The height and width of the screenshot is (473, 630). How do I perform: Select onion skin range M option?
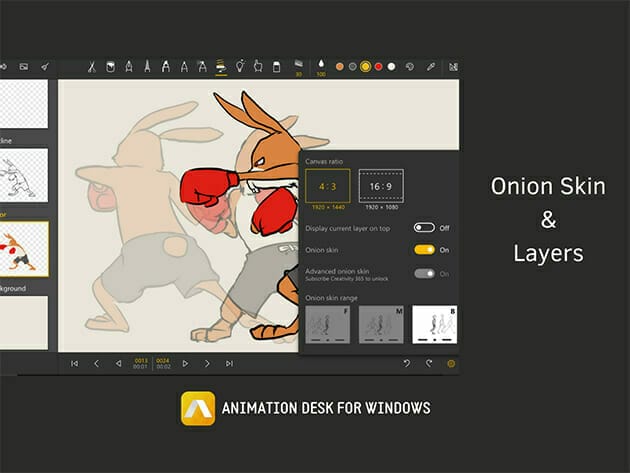(380, 325)
